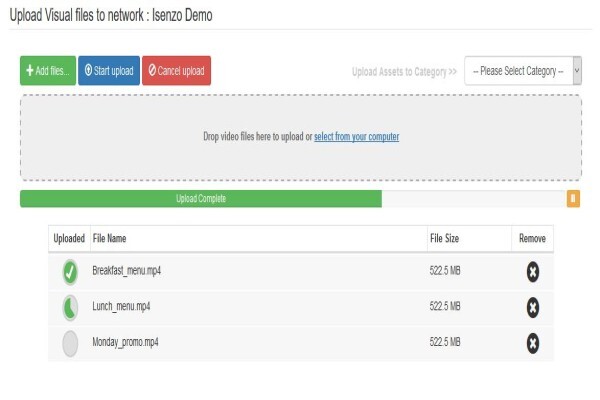Remove Lunch_menu.mp4 with its X icon
The height and width of the screenshot is (400, 600).
tap(533, 307)
